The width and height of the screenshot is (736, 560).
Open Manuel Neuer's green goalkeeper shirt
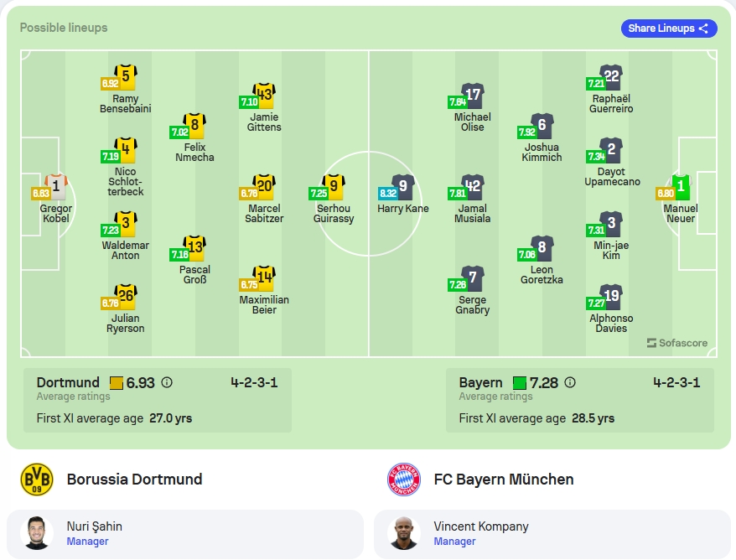[681, 187]
